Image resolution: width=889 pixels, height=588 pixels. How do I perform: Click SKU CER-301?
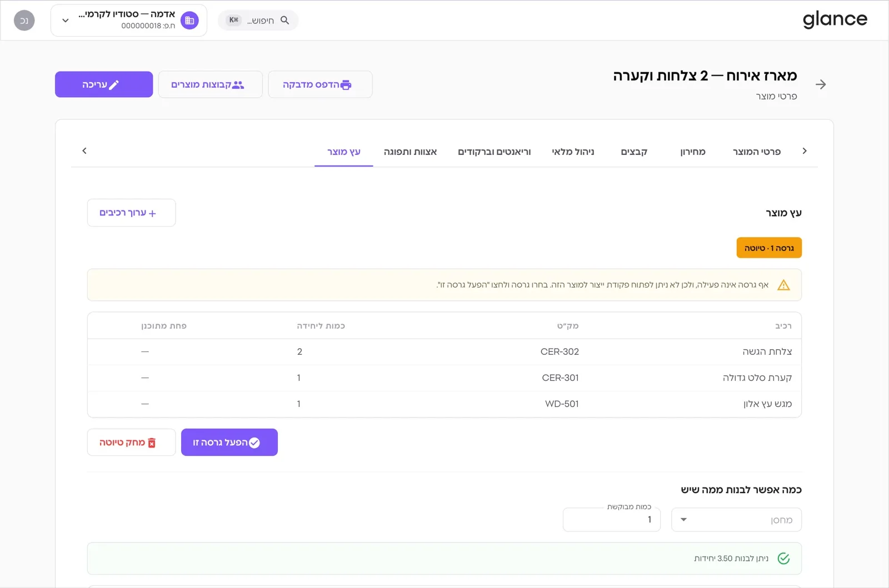560,378
